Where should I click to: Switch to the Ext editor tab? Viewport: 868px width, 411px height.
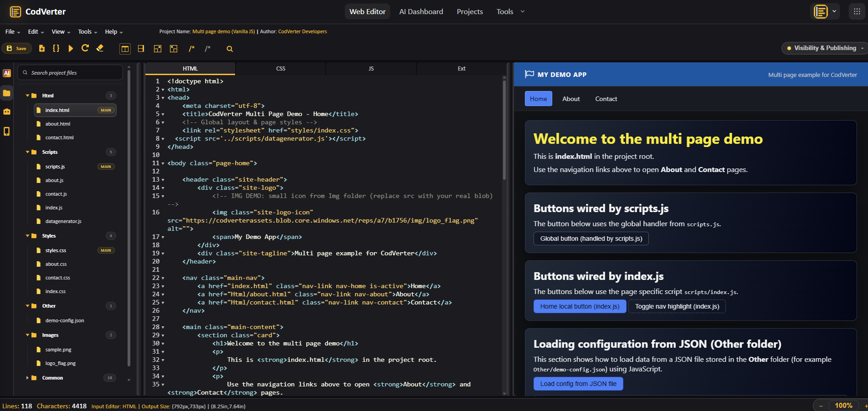(462, 69)
